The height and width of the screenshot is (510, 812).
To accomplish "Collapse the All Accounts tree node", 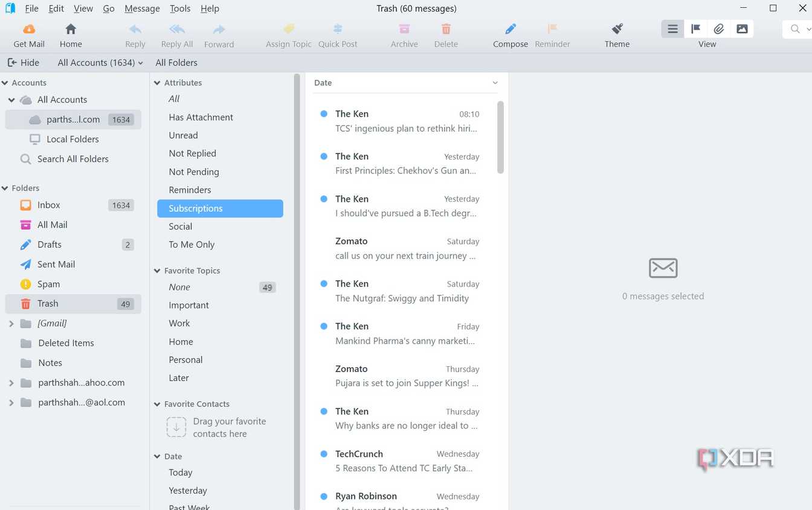I will point(11,100).
